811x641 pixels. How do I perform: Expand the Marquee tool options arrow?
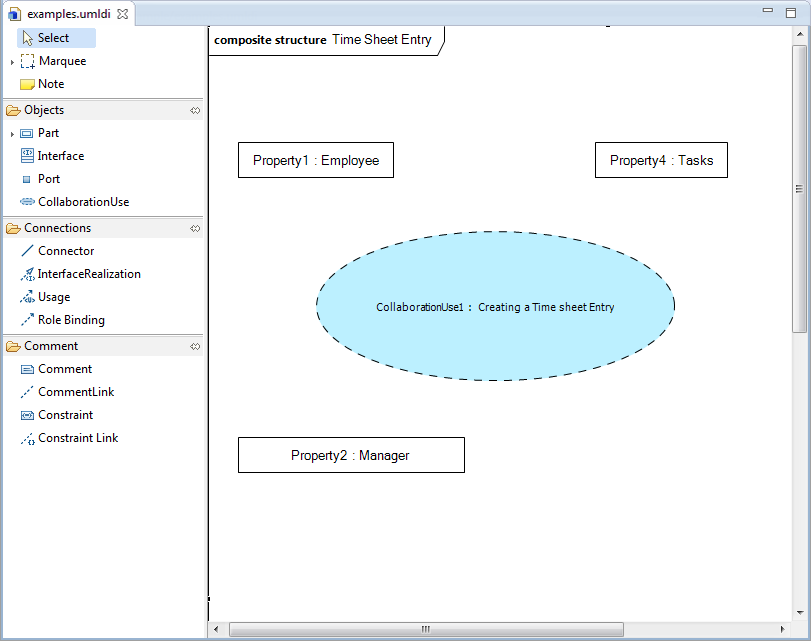click(x=12, y=62)
